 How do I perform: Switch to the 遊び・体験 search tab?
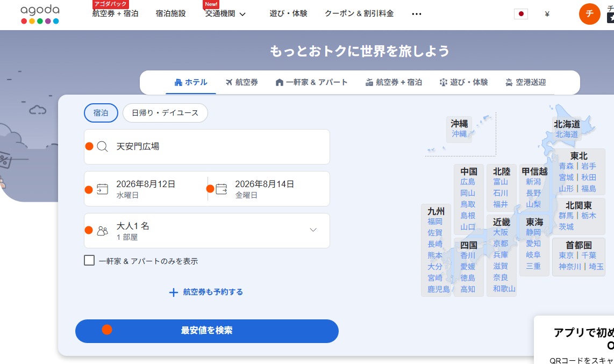tap(463, 82)
